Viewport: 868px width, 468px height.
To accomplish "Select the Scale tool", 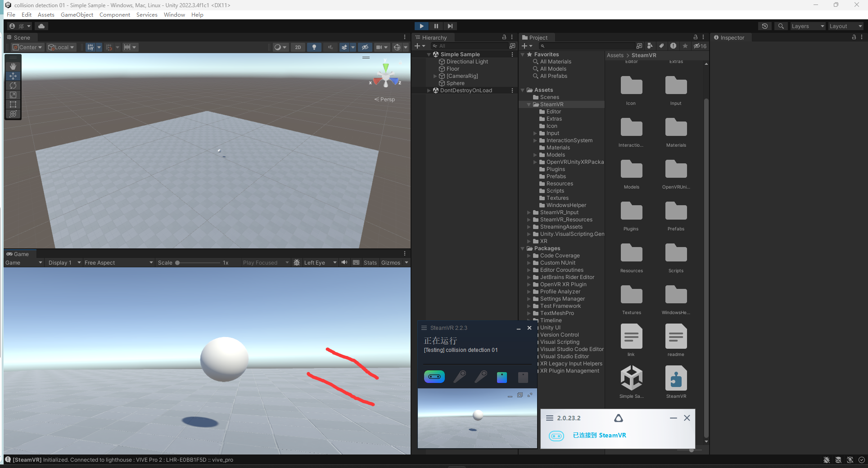I will (13, 95).
